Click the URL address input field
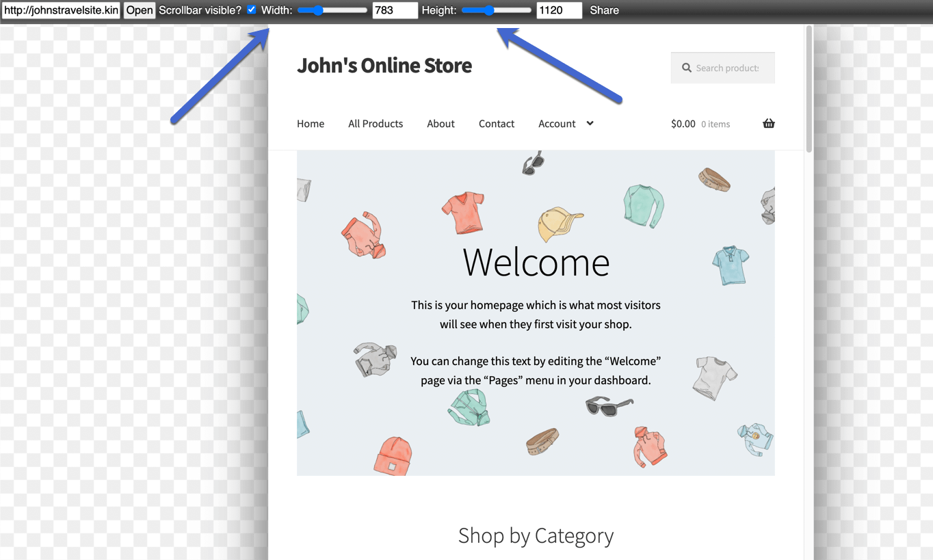Viewport: 933px width, 560px height. (61, 10)
